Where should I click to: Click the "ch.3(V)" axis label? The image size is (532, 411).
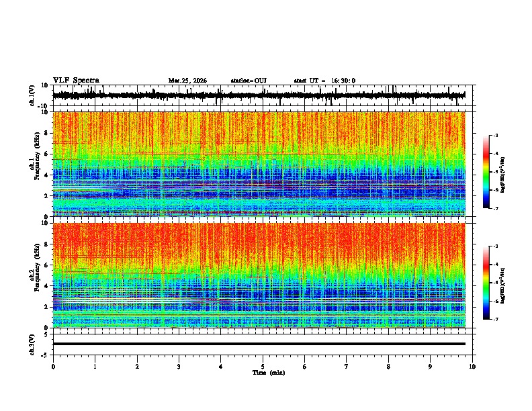[x=32, y=345]
